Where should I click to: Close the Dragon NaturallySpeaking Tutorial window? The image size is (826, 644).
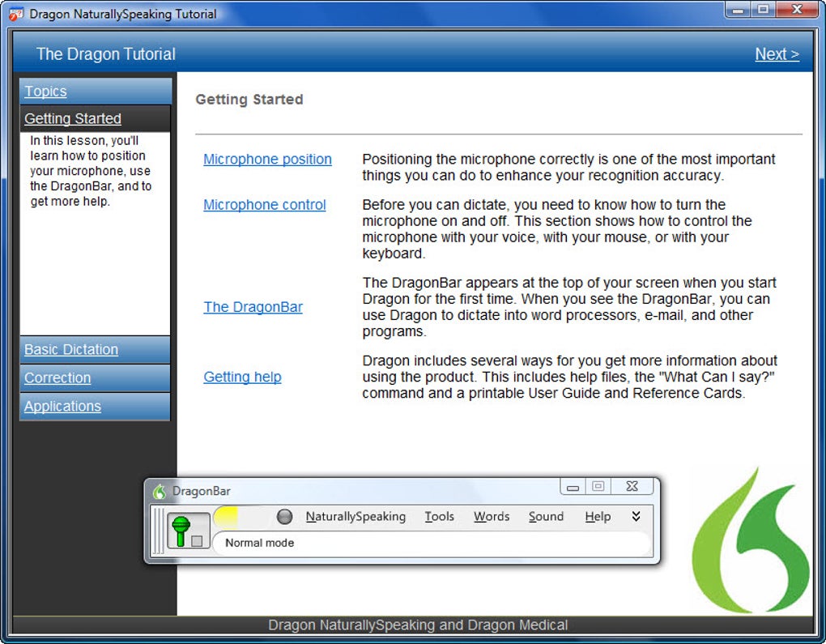point(797,10)
